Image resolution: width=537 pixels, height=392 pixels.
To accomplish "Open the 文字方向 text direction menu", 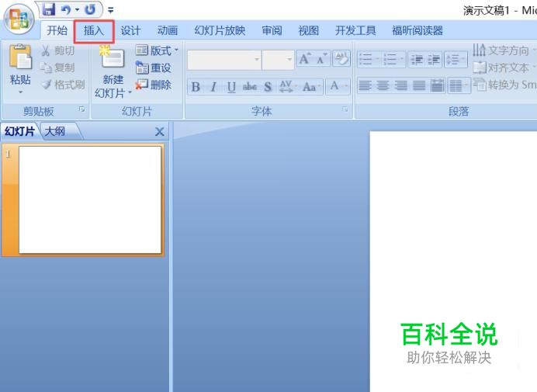I will click(504, 50).
